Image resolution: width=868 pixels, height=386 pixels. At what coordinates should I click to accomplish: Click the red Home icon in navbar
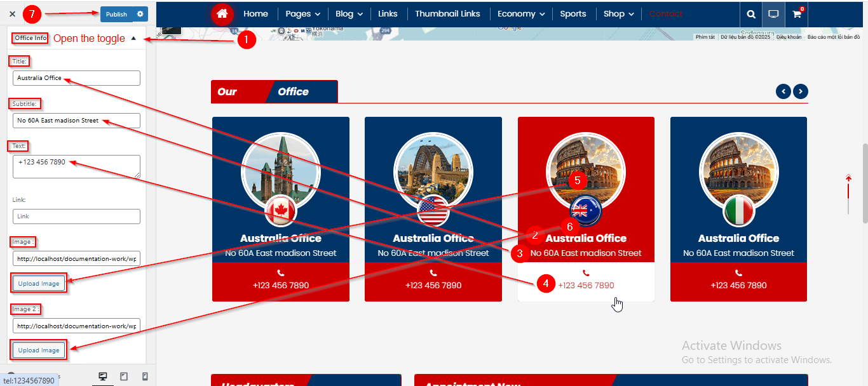[x=222, y=14]
